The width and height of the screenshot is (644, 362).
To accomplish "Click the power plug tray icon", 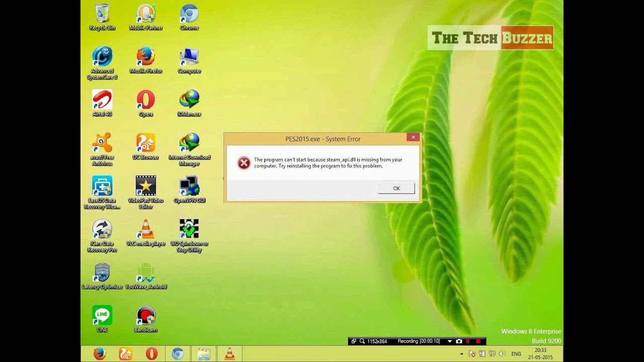I will [482, 354].
